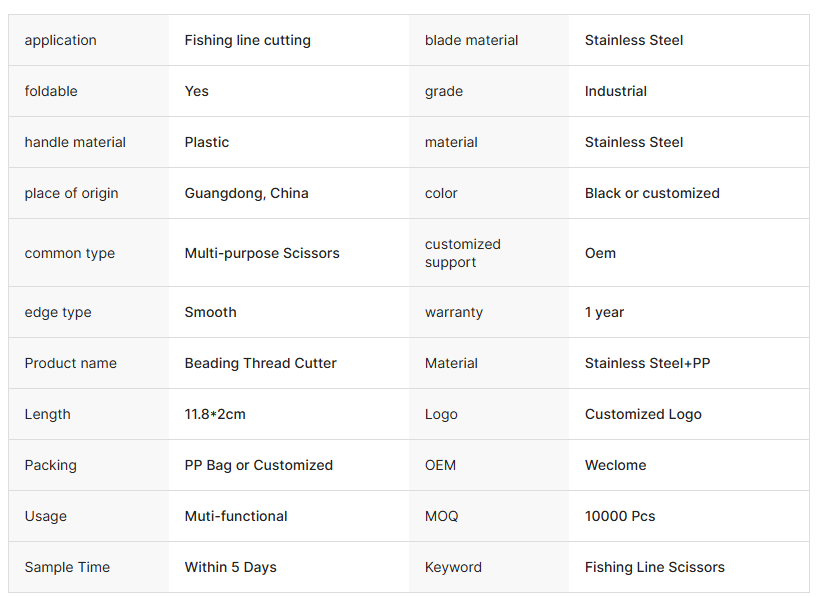Select 'Multi-purpose Scissors' common type value
Screen dimensions: 817x597
(262, 253)
